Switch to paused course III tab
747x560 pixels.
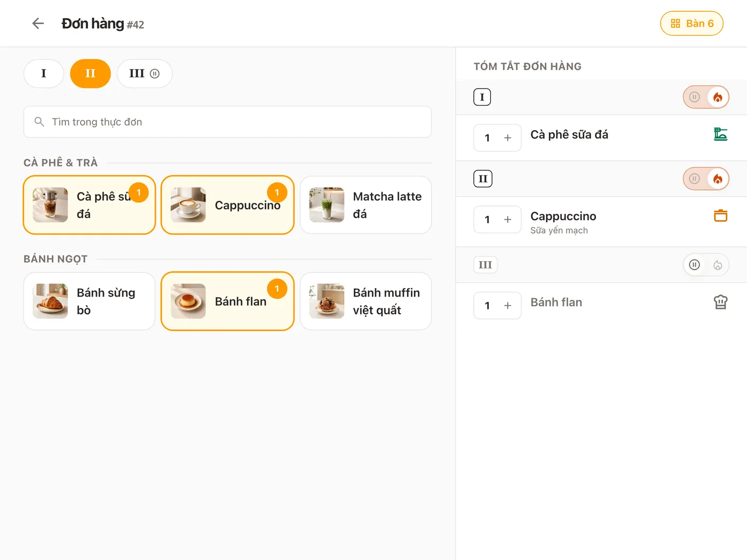145,74
